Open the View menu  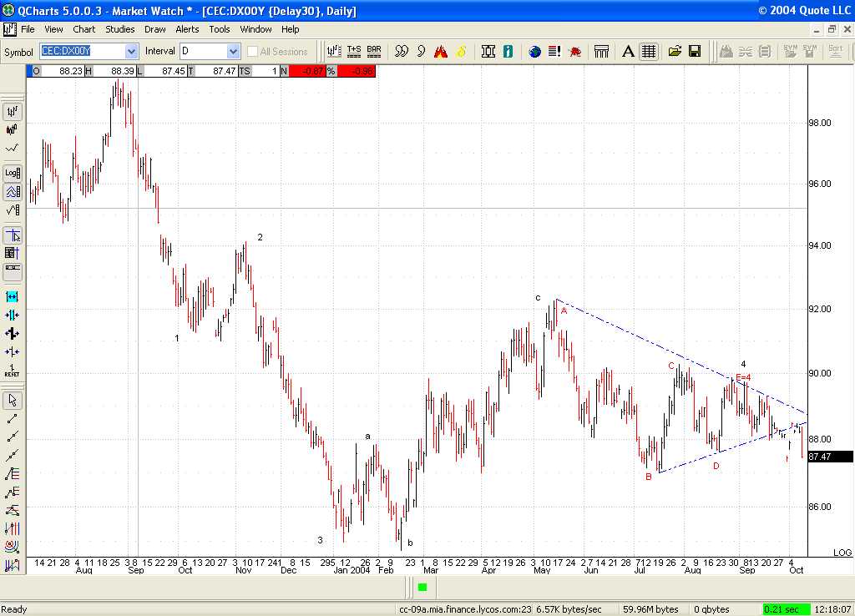(x=53, y=29)
